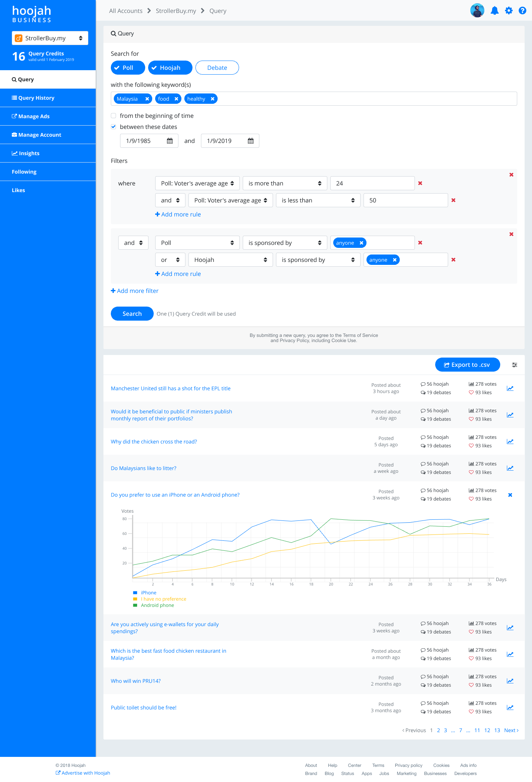Open the StrollerBuy.my account selector
The width and height of the screenshot is (532, 782).
coord(50,38)
